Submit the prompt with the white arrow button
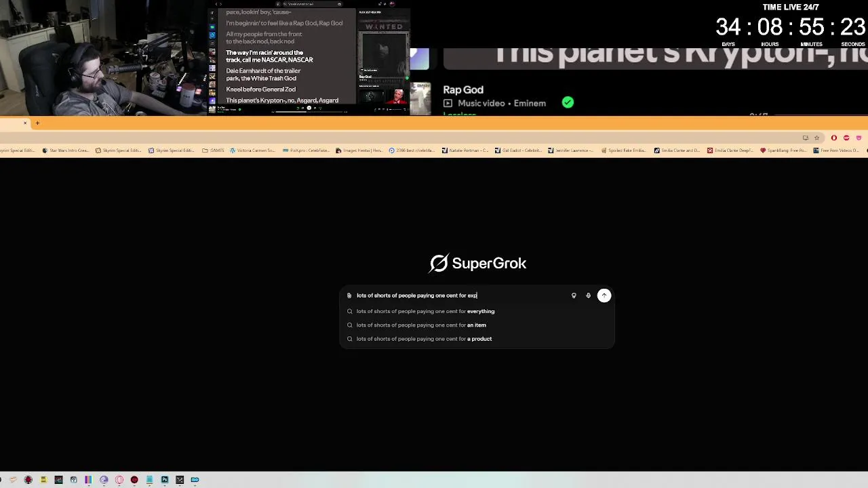 pyautogui.click(x=604, y=296)
